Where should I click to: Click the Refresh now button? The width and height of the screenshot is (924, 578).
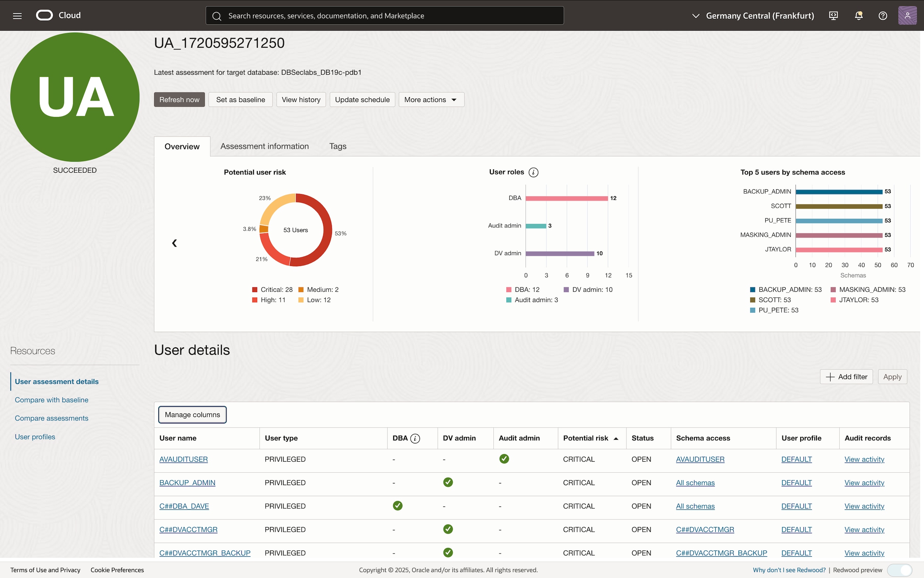point(179,99)
